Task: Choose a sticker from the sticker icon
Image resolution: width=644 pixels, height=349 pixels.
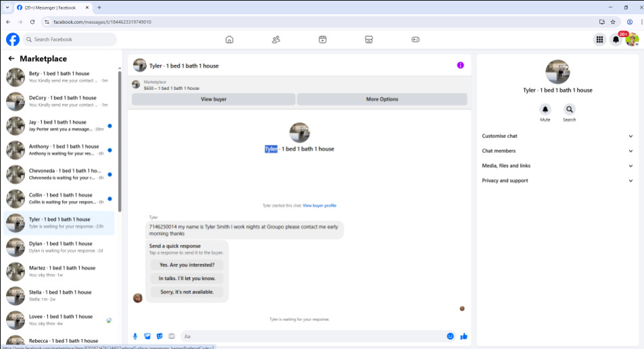Action: click(x=160, y=336)
